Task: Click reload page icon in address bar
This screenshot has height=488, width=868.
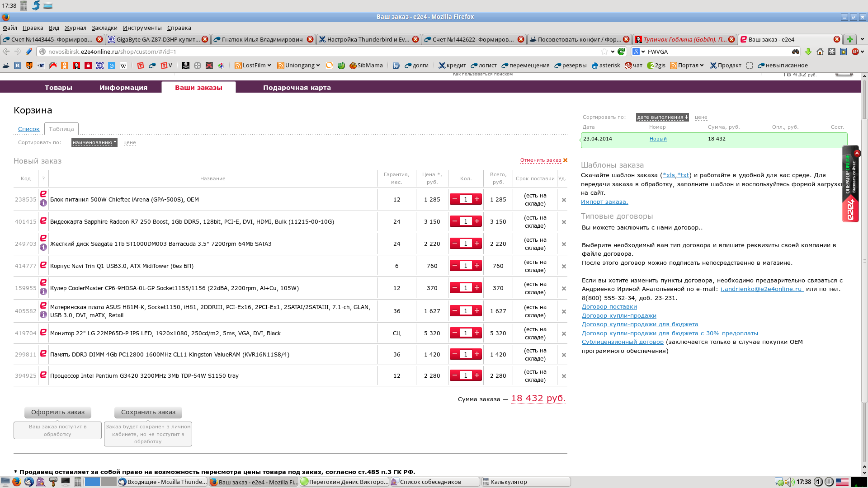Action: click(621, 52)
